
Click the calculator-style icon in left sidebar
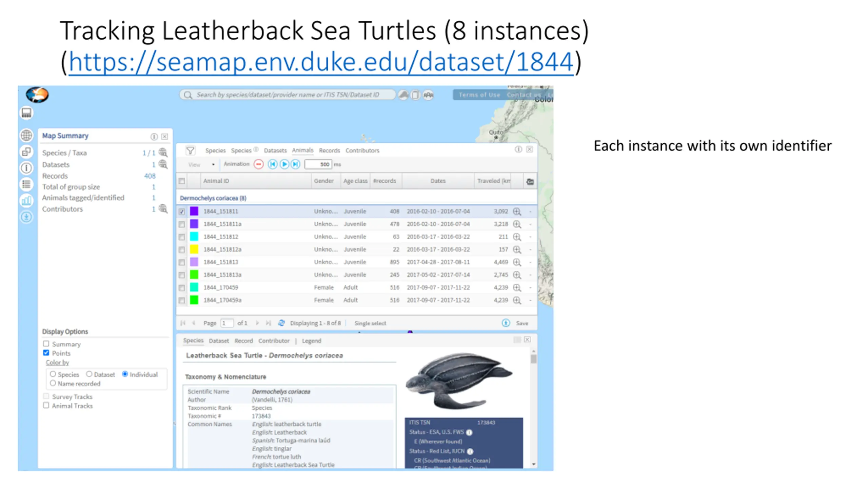(26, 113)
